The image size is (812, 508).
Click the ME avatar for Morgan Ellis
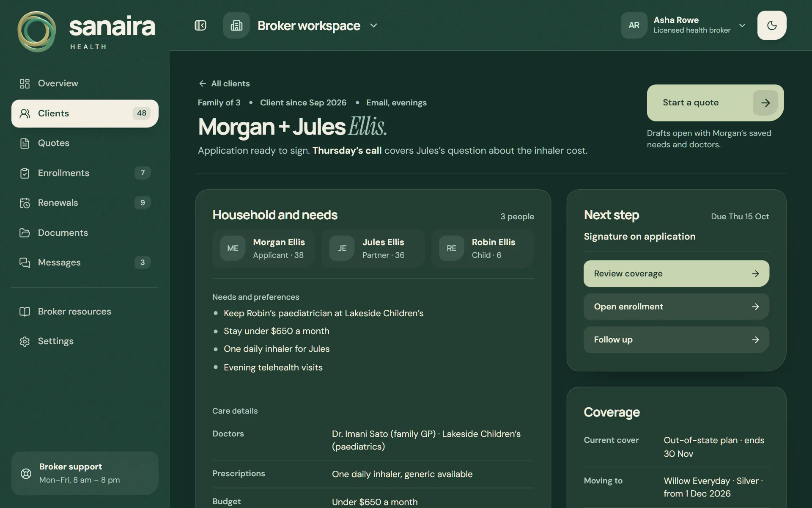pyautogui.click(x=233, y=248)
